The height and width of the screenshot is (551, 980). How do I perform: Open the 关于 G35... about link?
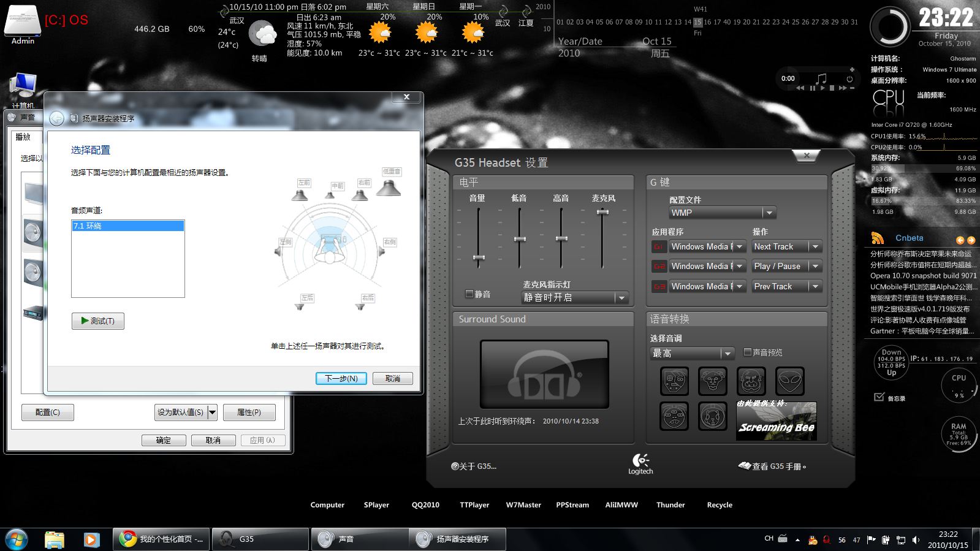pyautogui.click(x=474, y=466)
